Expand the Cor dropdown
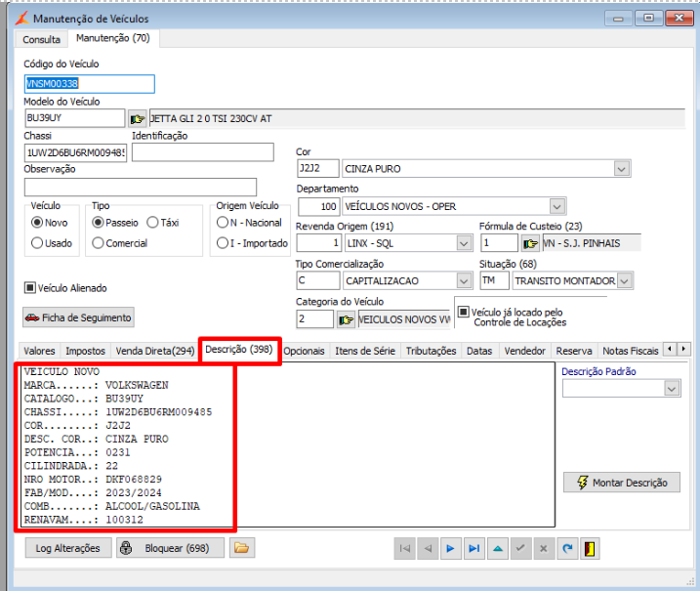The image size is (700, 591). (x=622, y=169)
